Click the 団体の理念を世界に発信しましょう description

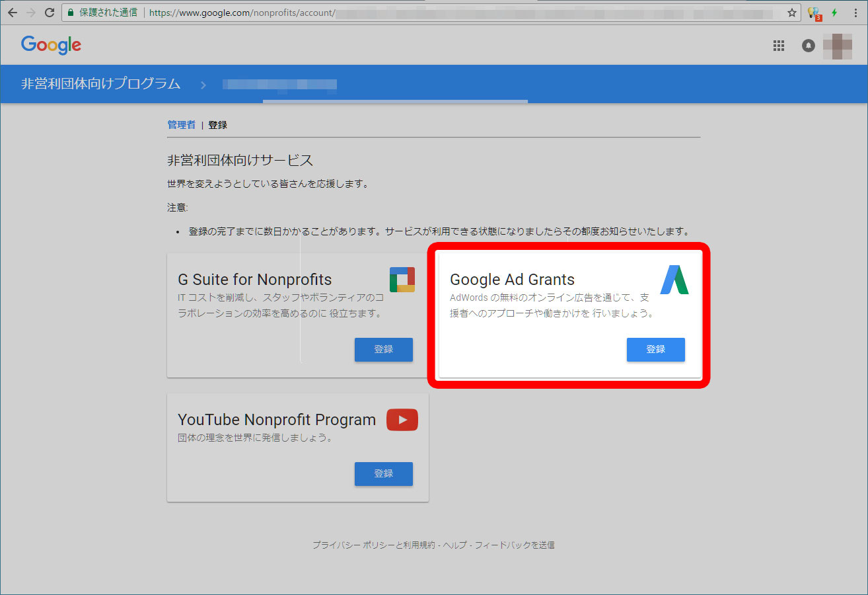[255, 438]
